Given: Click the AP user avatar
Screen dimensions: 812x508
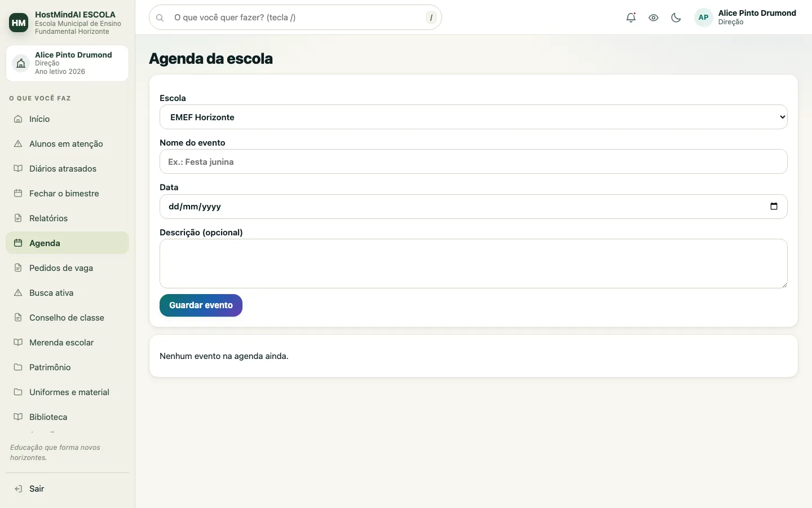Looking at the screenshot, I should pyautogui.click(x=704, y=17).
